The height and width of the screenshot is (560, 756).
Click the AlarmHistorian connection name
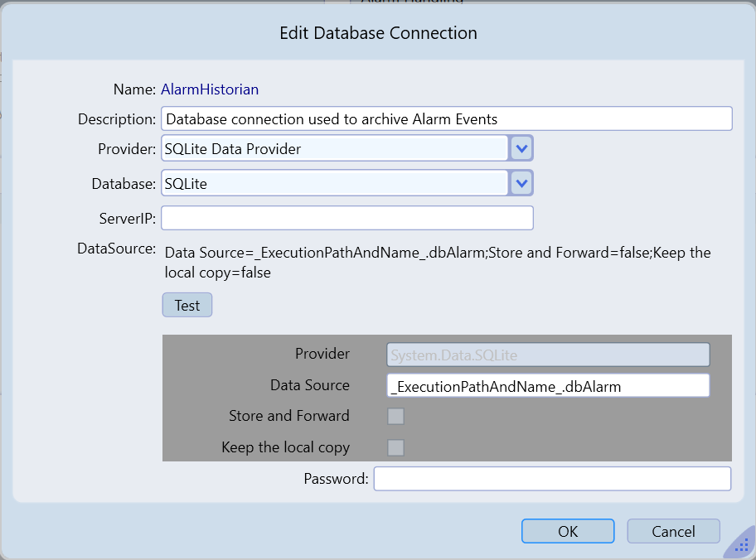click(x=210, y=89)
